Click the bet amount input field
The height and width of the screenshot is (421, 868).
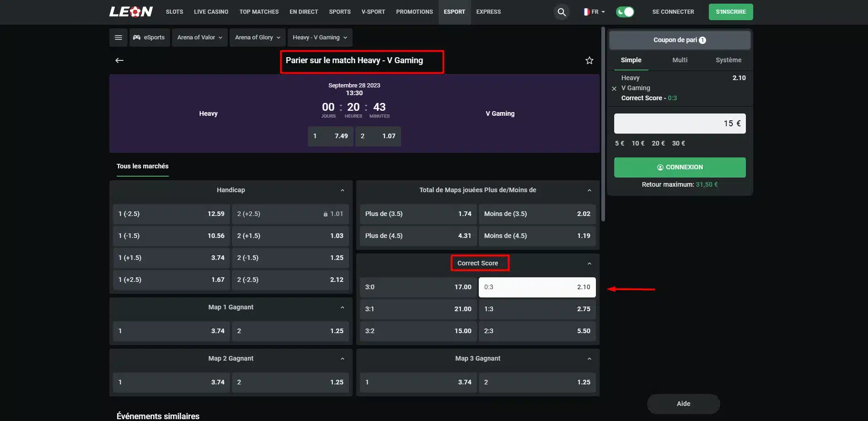(x=680, y=124)
